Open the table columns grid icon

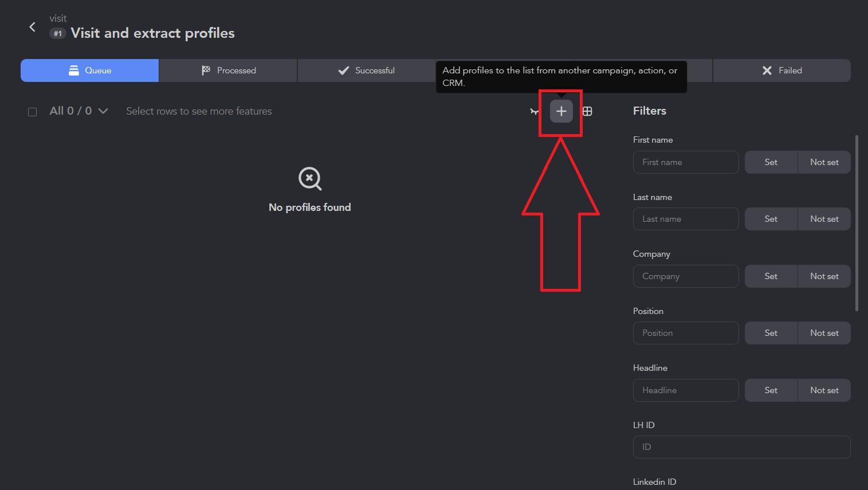(587, 111)
